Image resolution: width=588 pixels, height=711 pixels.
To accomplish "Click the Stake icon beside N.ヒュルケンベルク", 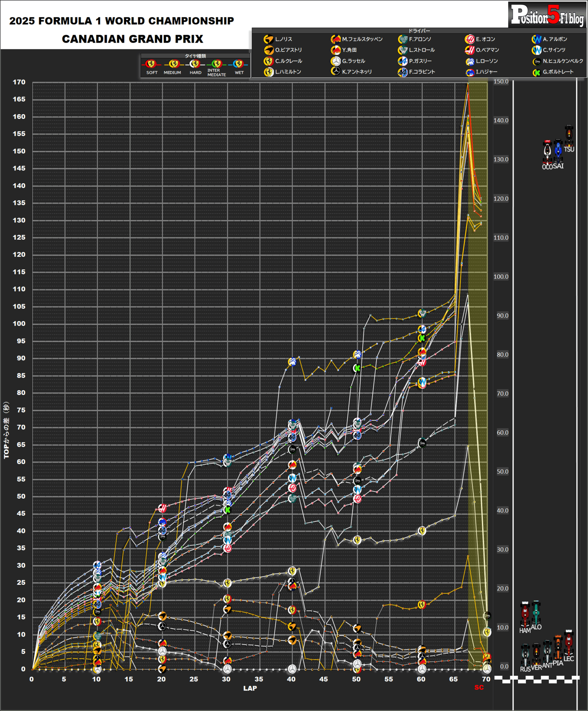I will [537, 62].
